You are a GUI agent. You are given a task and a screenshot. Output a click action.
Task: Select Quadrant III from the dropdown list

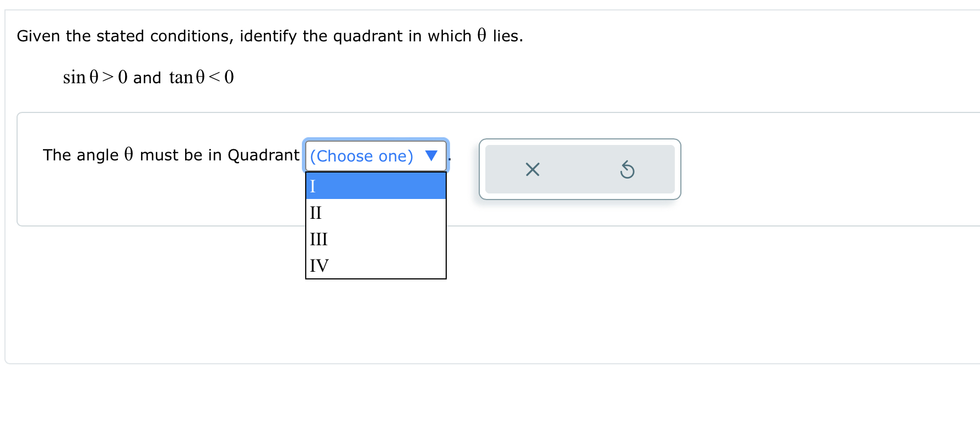375,239
